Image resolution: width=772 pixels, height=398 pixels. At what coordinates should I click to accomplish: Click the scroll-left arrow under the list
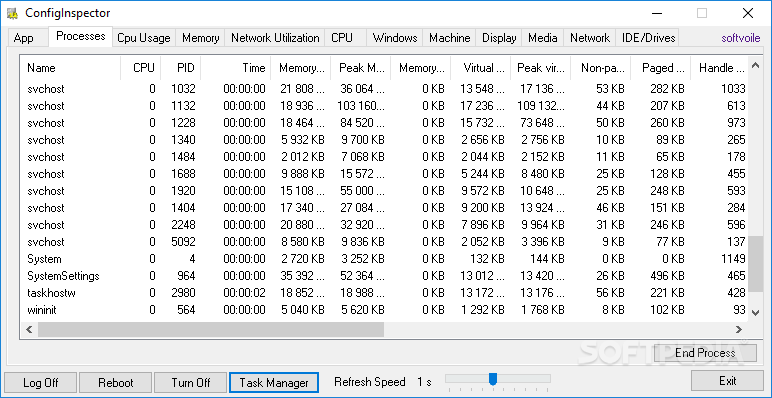(x=29, y=330)
